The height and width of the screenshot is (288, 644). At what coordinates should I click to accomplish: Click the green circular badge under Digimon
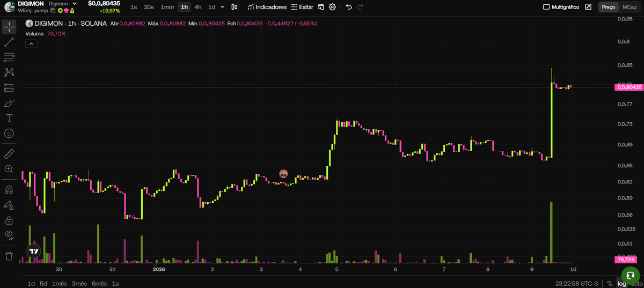click(x=60, y=11)
